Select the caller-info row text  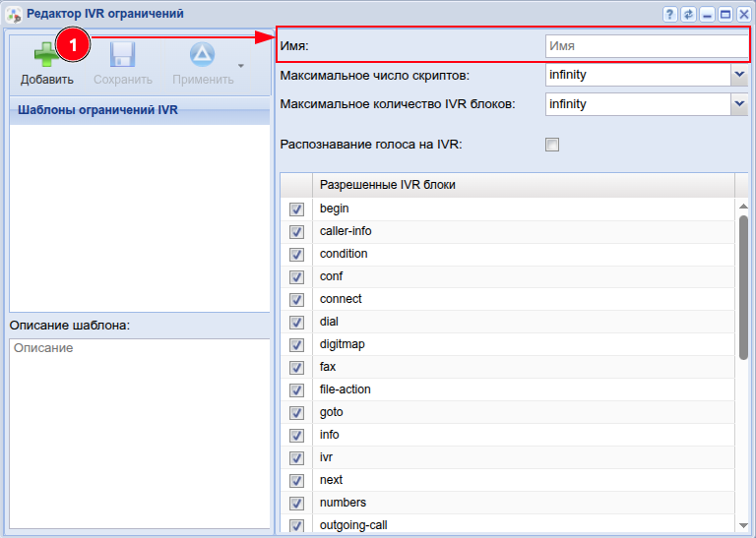(346, 231)
